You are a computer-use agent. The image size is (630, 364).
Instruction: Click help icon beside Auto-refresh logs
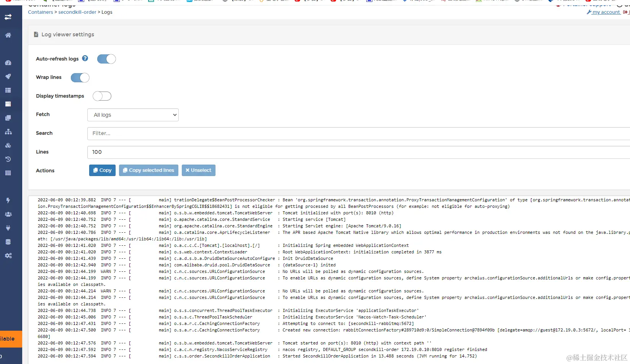pyautogui.click(x=85, y=59)
